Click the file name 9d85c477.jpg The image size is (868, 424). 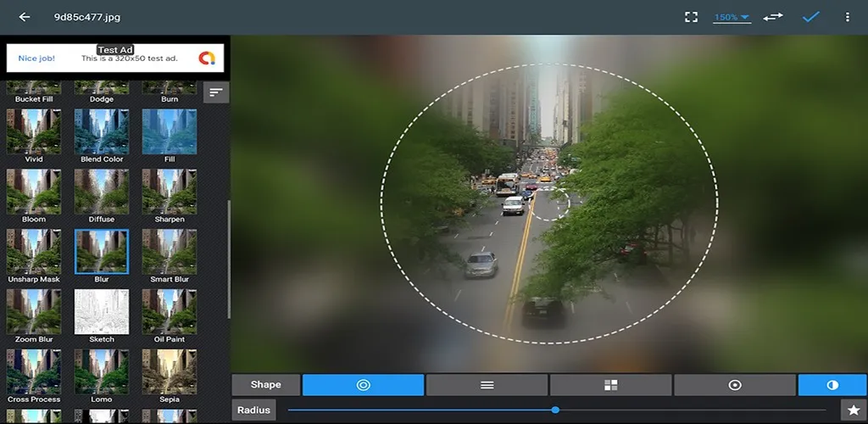pyautogui.click(x=87, y=17)
